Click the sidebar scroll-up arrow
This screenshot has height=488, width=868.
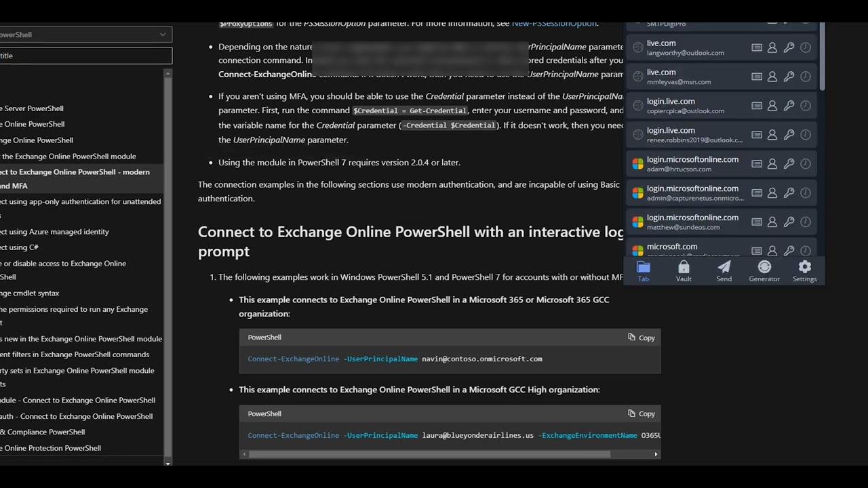(168, 73)
